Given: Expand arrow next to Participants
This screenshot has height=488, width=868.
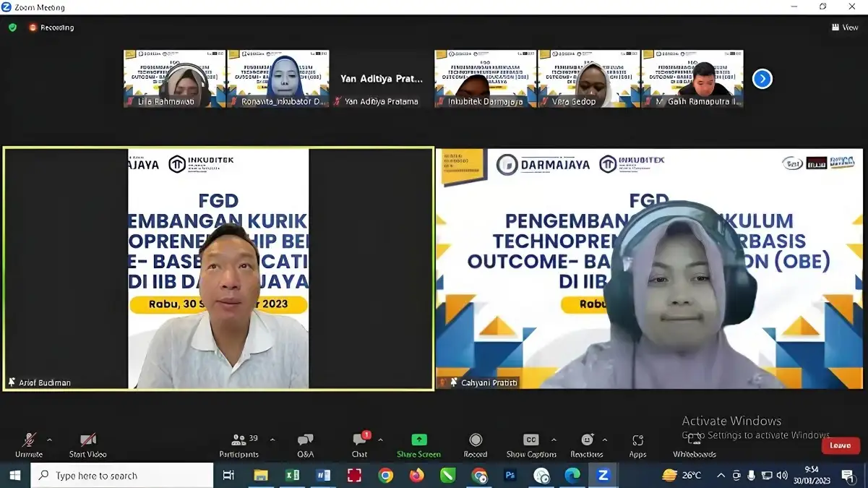Looking at the screenshot, I should coord(272,440).
